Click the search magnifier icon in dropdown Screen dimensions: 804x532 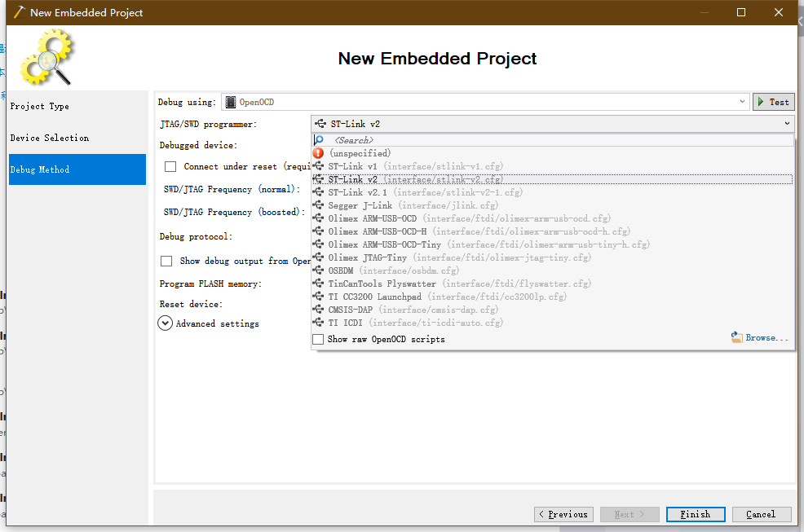pyautogui.click(x=320, y=140)
